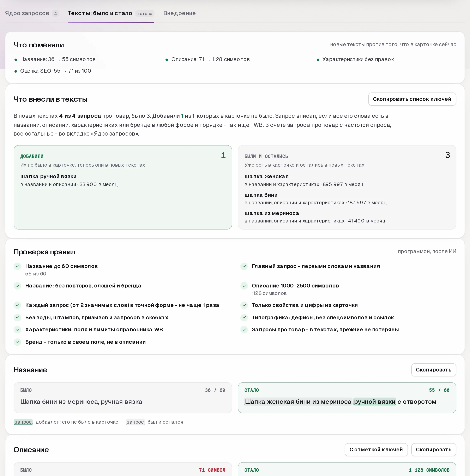Click check icon beside «Каждый запрос» rule
The height and width of the screenshot is (476, 470).
tap(18, 305)
